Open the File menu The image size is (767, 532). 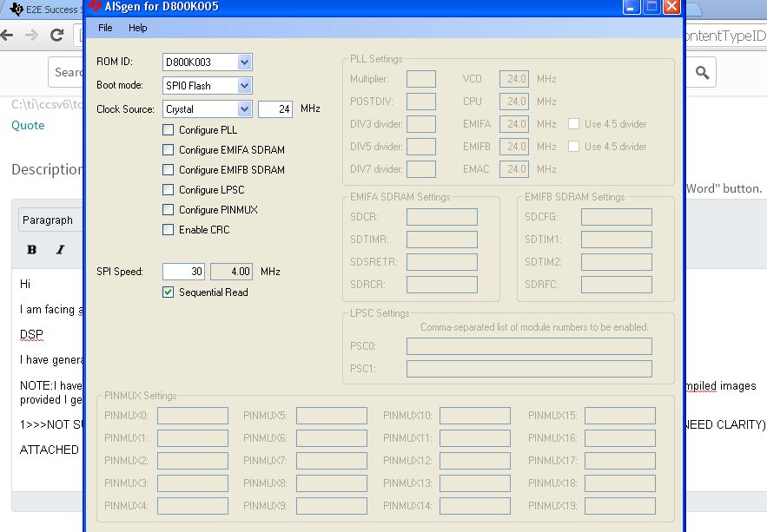point(105,28)
